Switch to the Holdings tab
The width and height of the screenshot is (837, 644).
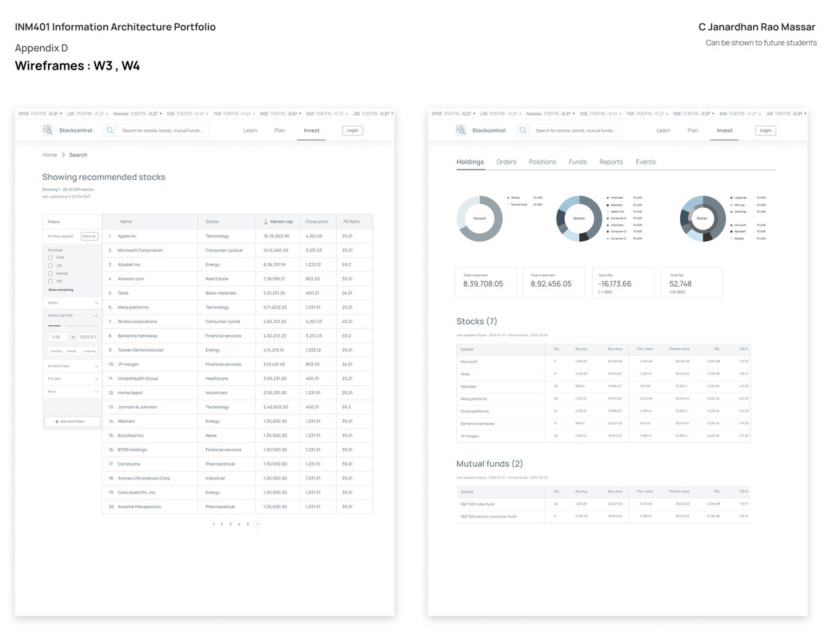coord(470,162)
